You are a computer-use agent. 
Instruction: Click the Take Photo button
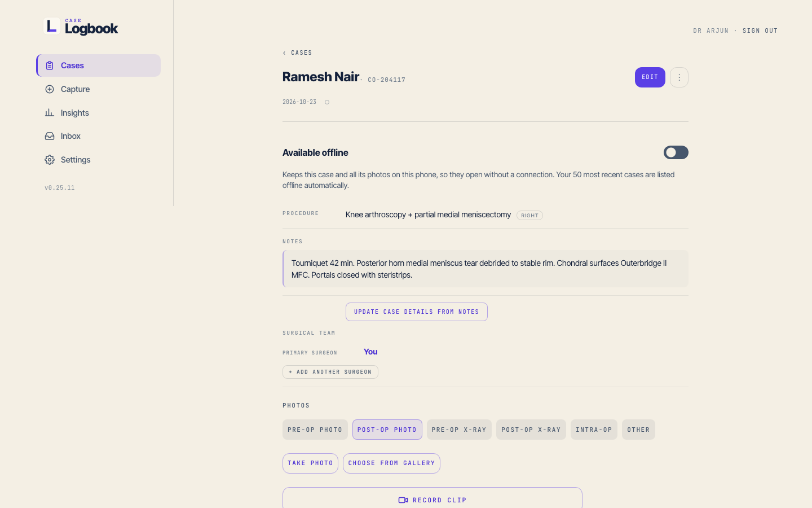click(x=310, y=463)
